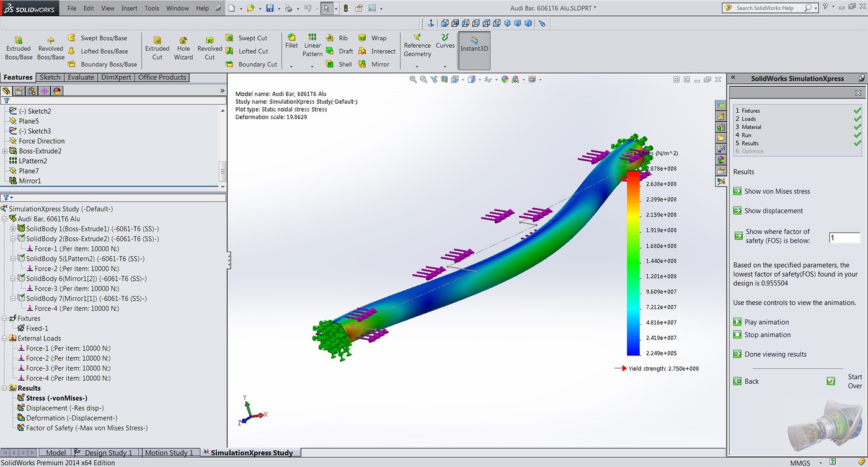Click the von Mises color legend bar
868x467 pixels.
(x=633, y=263)
